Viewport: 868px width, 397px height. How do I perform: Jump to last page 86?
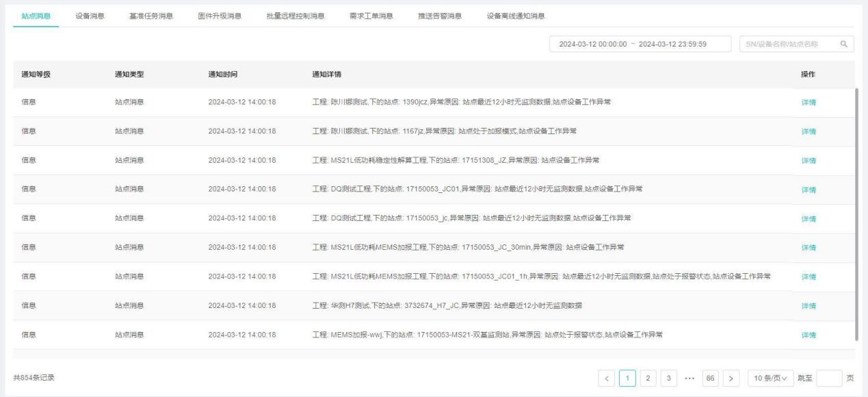711,379
